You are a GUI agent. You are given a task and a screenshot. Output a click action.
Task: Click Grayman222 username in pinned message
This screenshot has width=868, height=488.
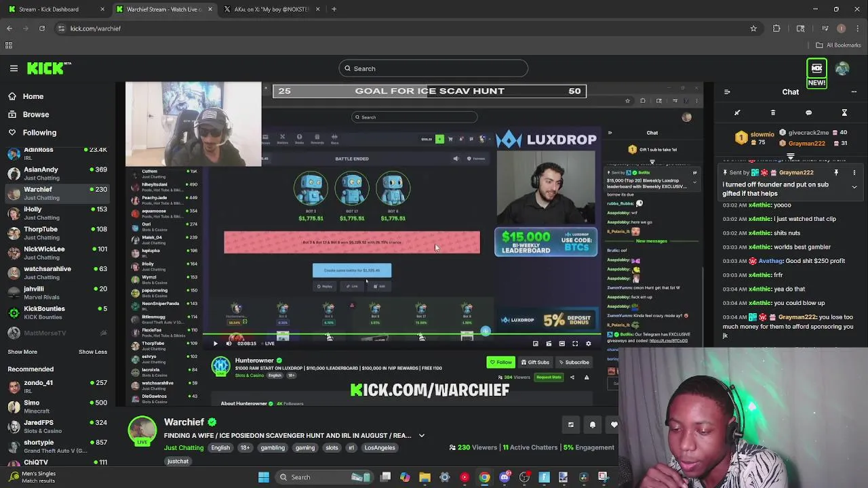pyautogui.click(x=796, y=173)
